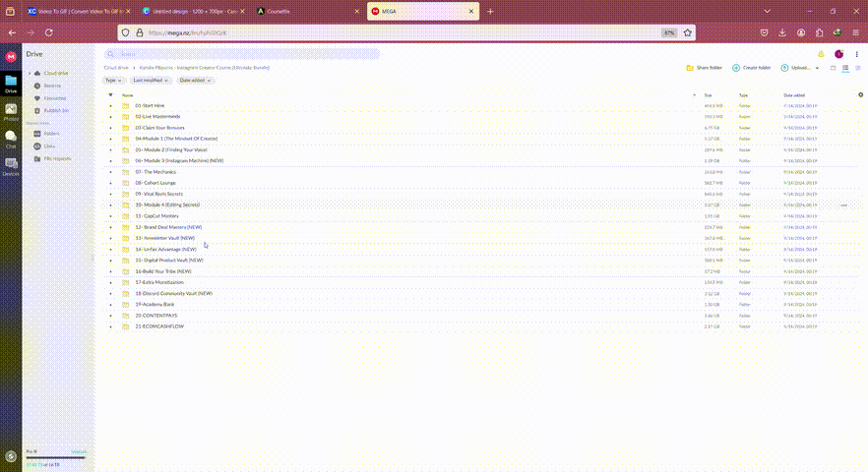
Task: Click the Upload button
Action: click(795, 68)
